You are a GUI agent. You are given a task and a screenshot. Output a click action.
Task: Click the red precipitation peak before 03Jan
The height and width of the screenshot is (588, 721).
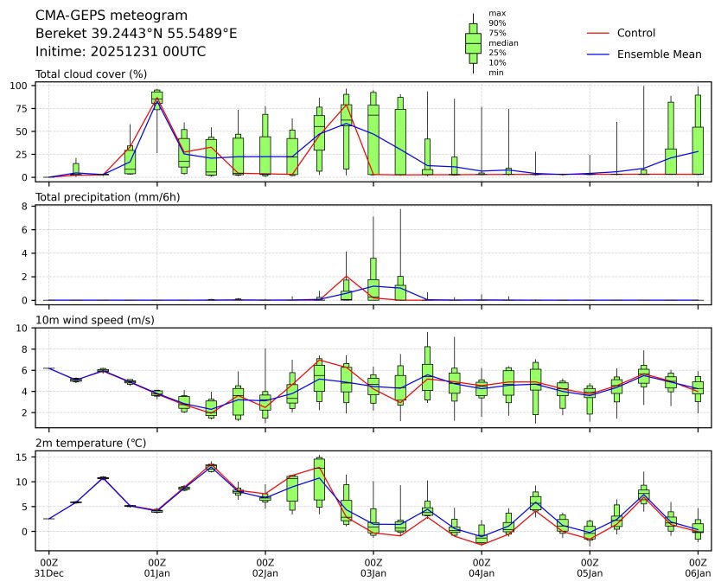tap(346, 277)
